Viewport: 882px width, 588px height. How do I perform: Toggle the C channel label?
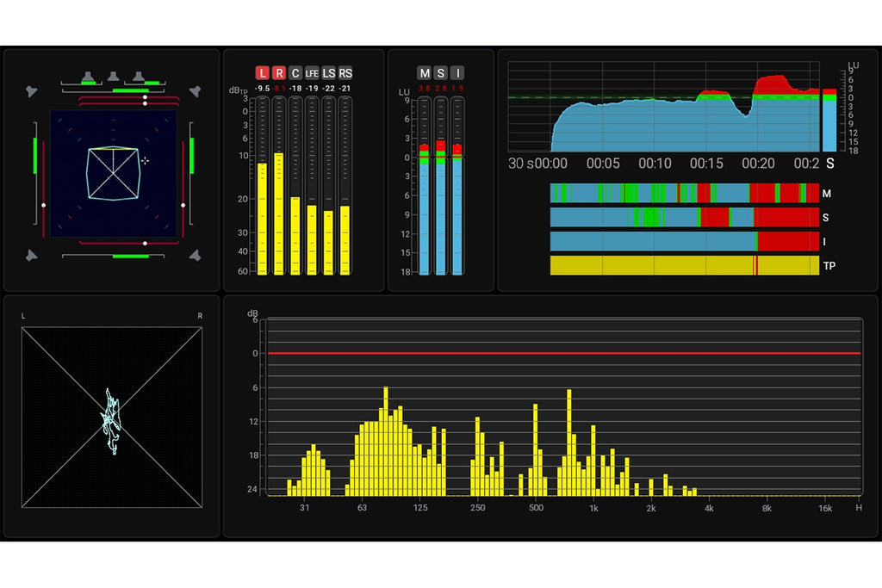click(295, 73)
